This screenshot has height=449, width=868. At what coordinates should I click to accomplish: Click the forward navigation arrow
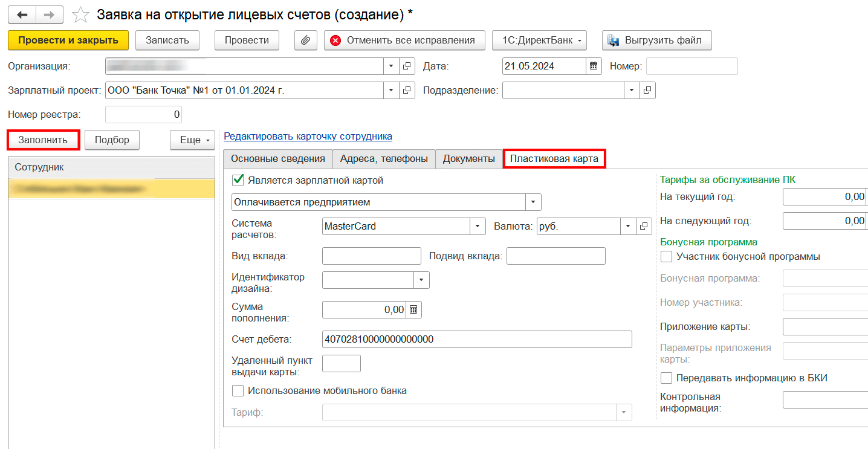coord(50,15)
